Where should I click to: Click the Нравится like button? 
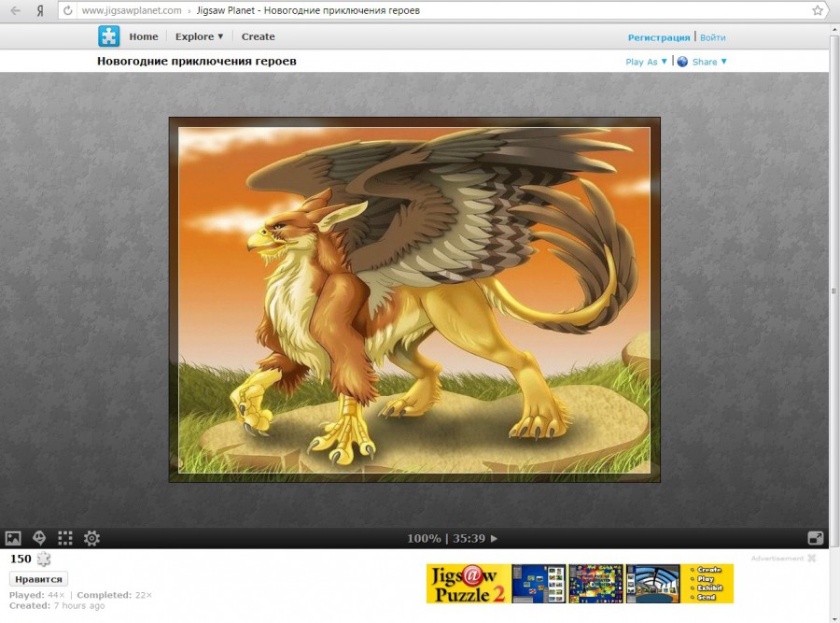[x=38, y=579]
